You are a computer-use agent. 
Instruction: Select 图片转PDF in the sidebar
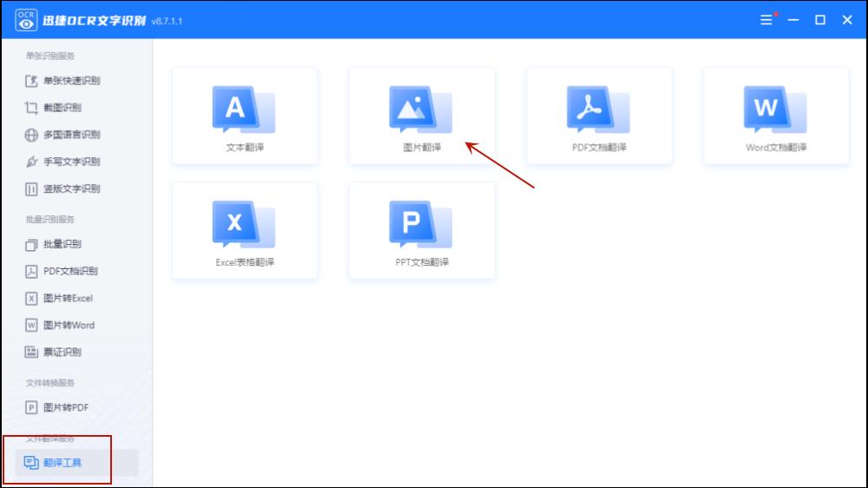(56, 408)
